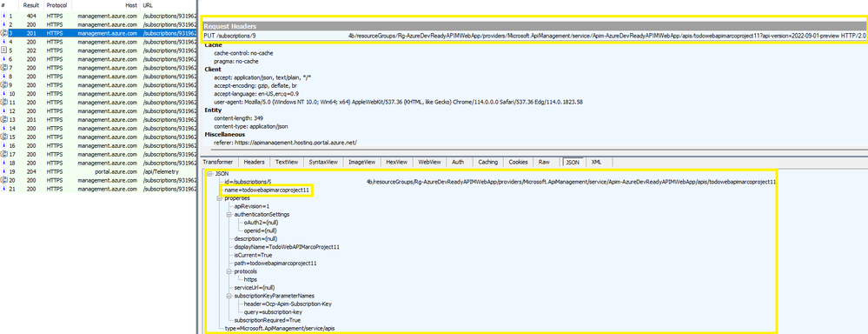Open the Transformer tab
Image resolution: width=868 pixels, height=334 pixels.
point(218,163)
